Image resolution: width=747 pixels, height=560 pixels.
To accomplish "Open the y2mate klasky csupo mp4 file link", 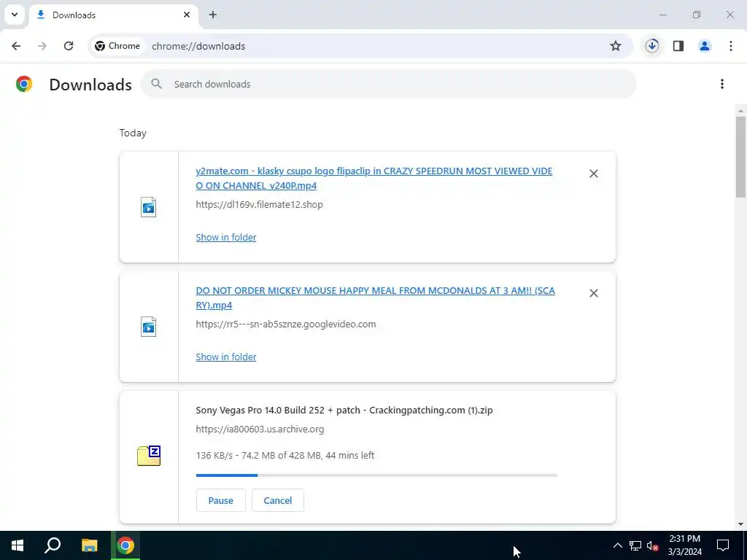I will (x=374, y=178).
